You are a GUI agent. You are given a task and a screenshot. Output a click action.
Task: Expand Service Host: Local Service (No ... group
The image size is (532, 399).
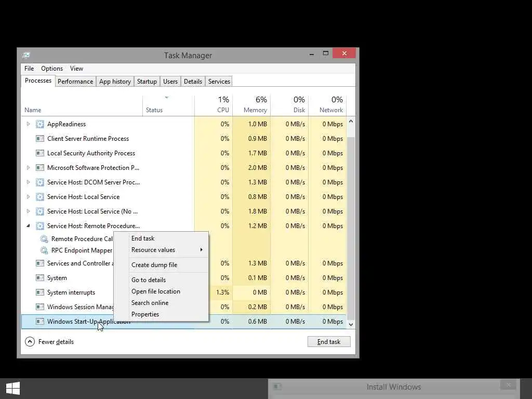[28, 211]
